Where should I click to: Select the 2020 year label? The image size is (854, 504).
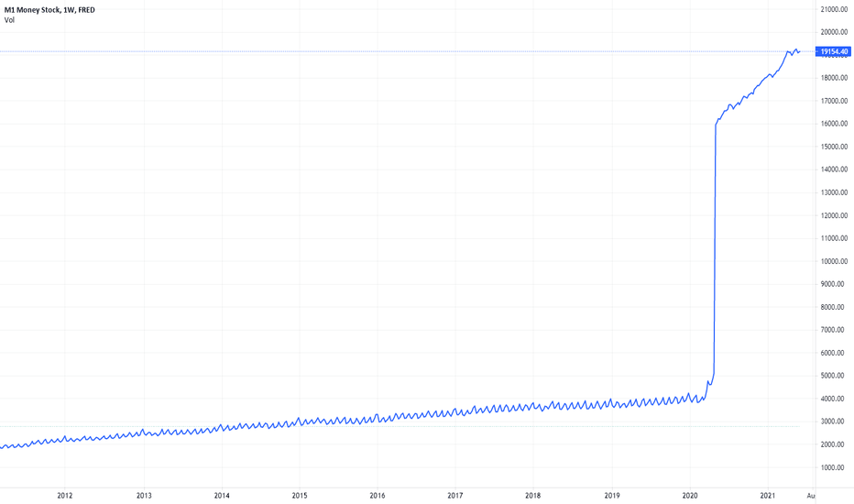pyautogui.click(x=690, y=496)
